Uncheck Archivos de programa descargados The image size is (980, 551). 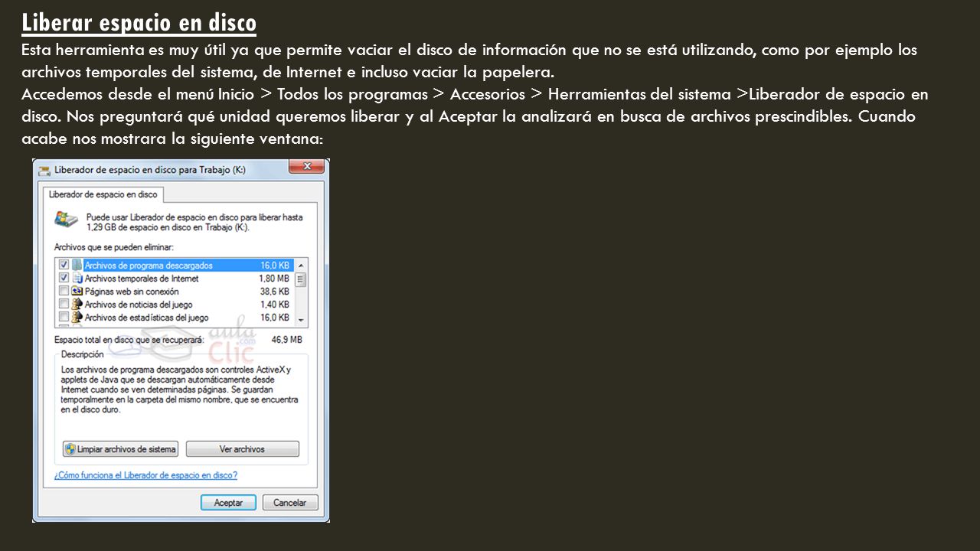point(64,266)
